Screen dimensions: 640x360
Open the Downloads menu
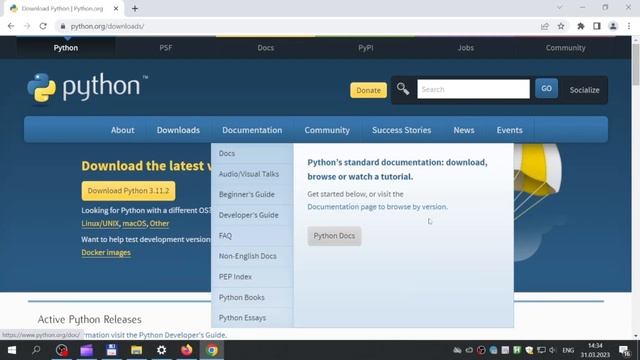[x=178, y=130]
